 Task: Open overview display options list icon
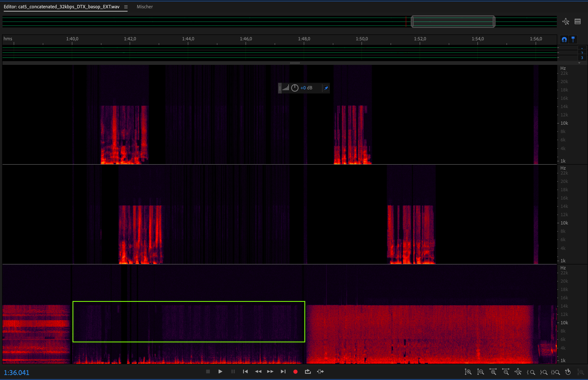pos(577,21)
